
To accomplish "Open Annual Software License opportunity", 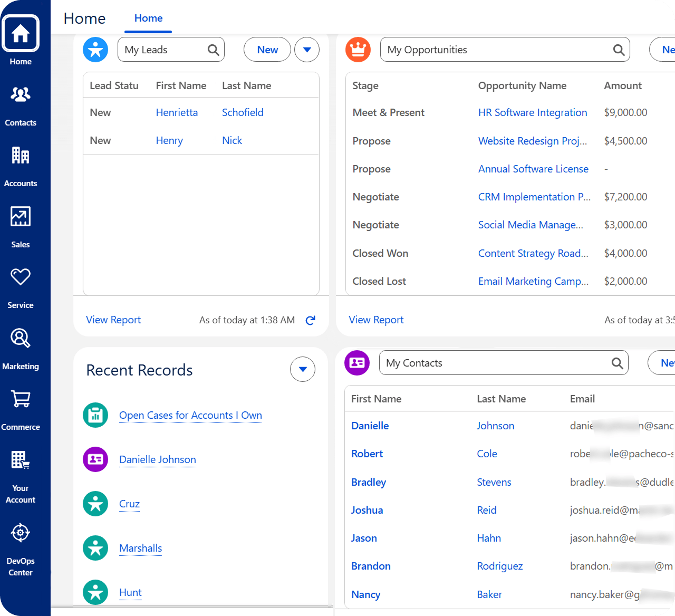I will pyautogui.click(x=533, y=169).
